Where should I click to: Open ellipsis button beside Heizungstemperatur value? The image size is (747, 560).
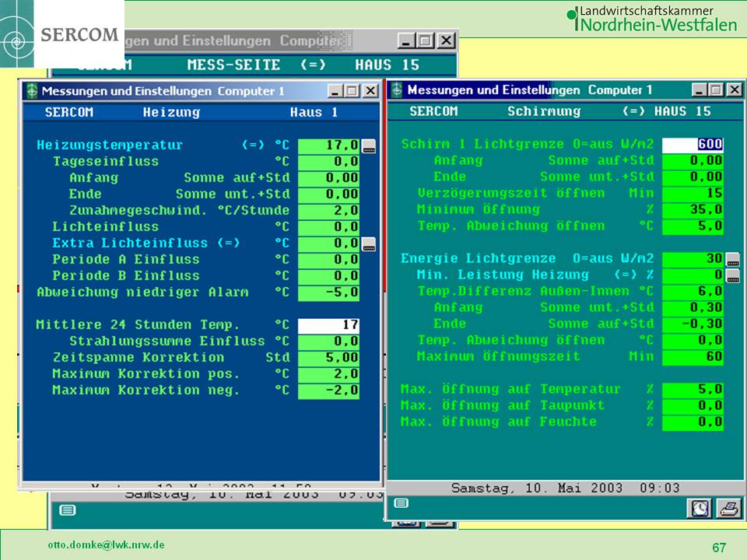click(369, 145)
